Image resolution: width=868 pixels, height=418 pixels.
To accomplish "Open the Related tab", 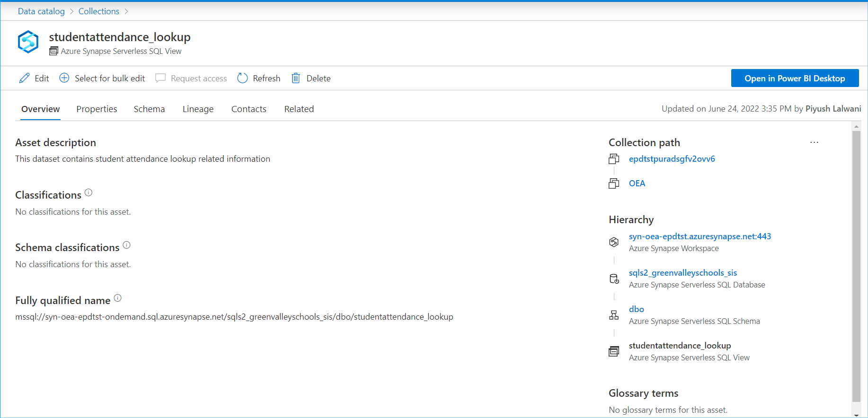I will [x=299, y=109].
